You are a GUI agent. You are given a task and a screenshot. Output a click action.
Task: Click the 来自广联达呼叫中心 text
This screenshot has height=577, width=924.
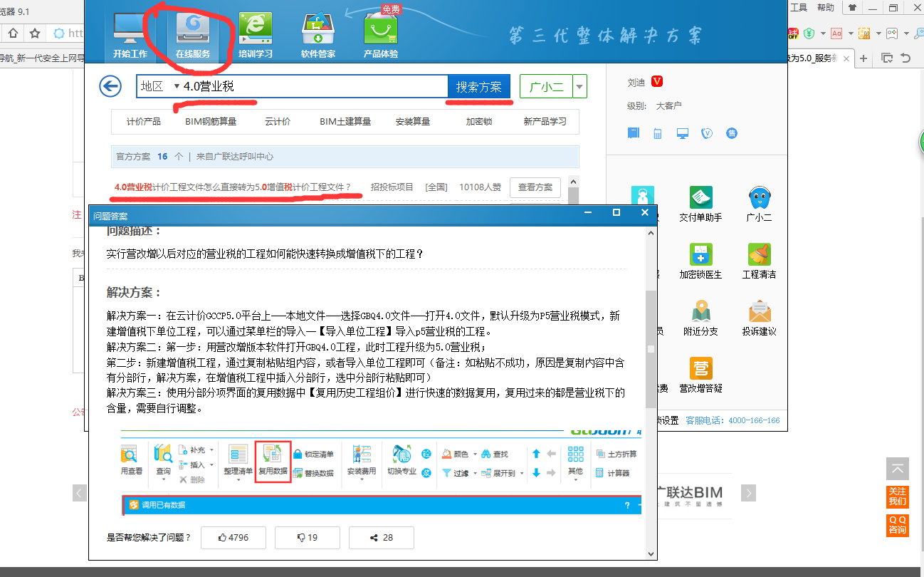tap(235, 156)
